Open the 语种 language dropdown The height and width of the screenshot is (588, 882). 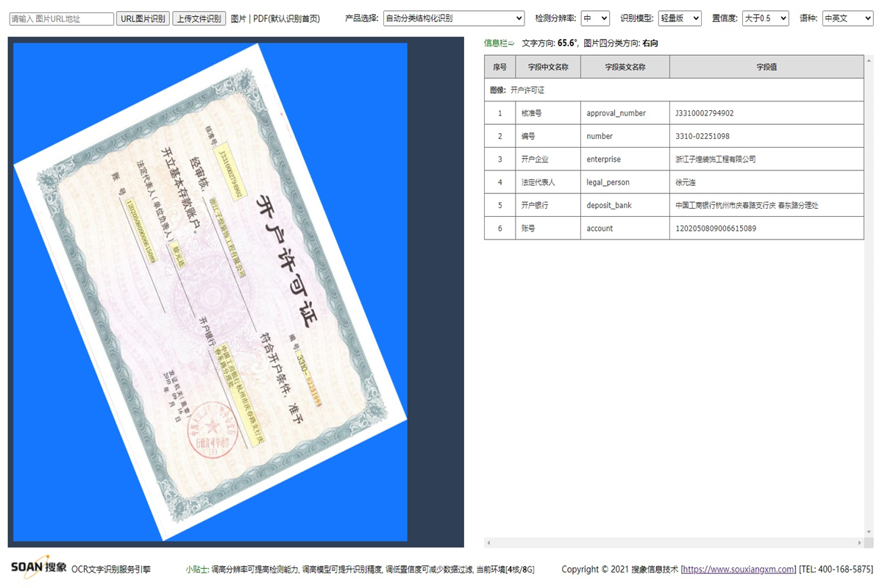click(847, 18)
